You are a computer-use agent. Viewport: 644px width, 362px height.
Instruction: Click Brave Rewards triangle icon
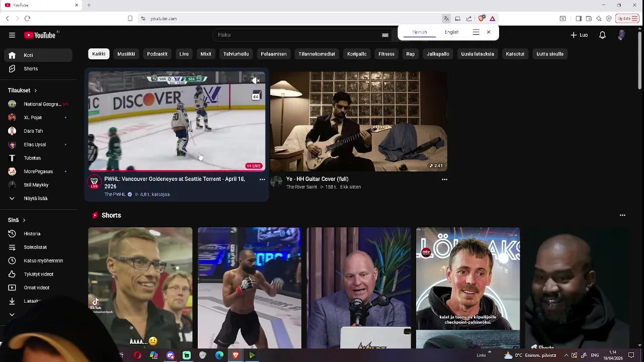(x=493, y=19)
